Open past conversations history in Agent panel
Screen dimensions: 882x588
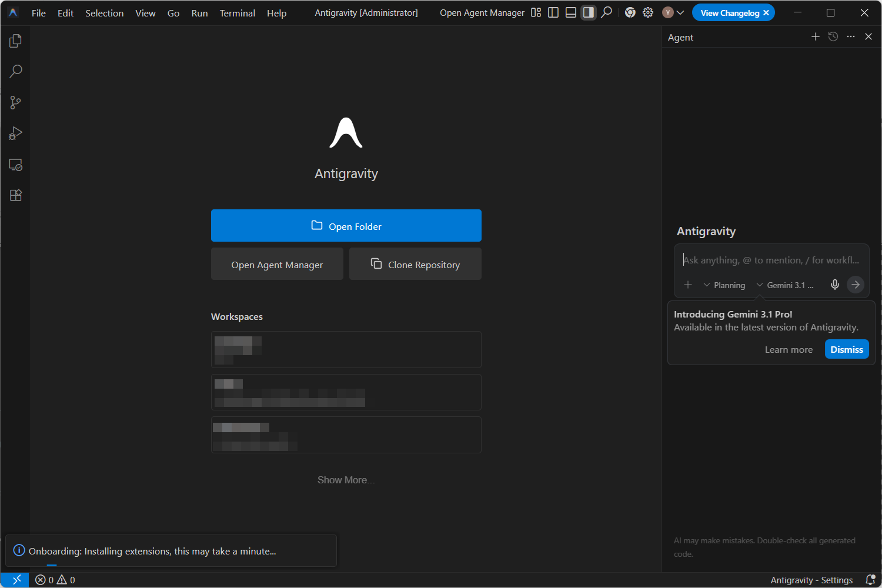coord(833,36)
